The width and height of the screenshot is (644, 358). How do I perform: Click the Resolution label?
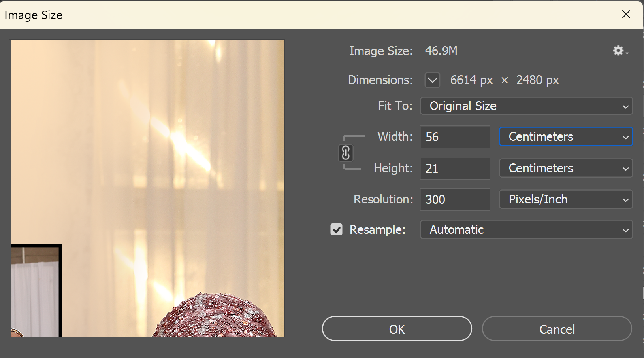coord(383,199)
